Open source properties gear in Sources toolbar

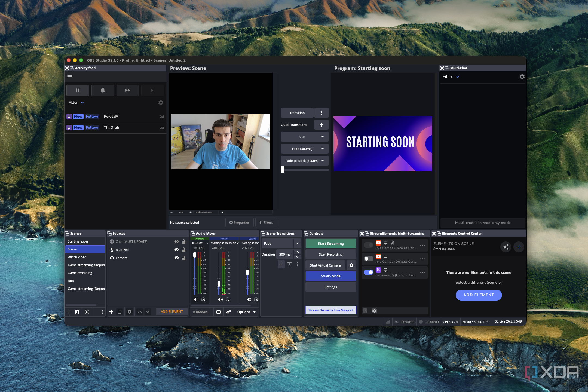tap(130, 312)
